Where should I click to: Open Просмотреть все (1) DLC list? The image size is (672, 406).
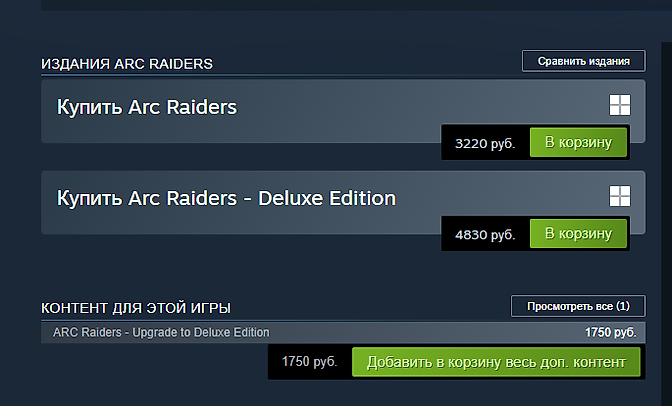tap(579, 306)
